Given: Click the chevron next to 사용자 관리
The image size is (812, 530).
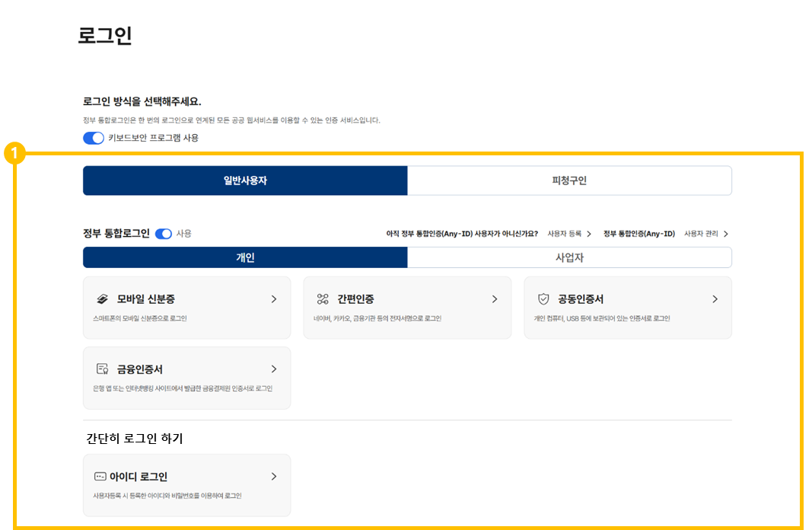Looking at the screenshot, I should pos(725,234).
